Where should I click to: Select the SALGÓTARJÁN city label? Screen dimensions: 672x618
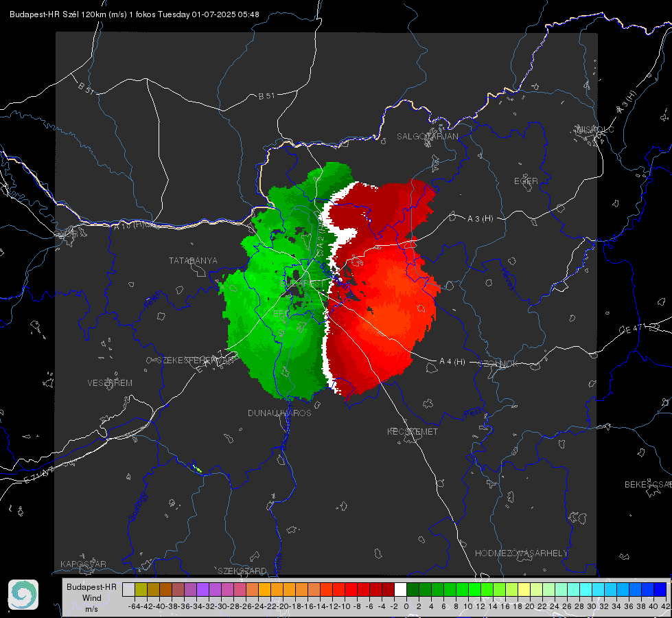point(427,137)
